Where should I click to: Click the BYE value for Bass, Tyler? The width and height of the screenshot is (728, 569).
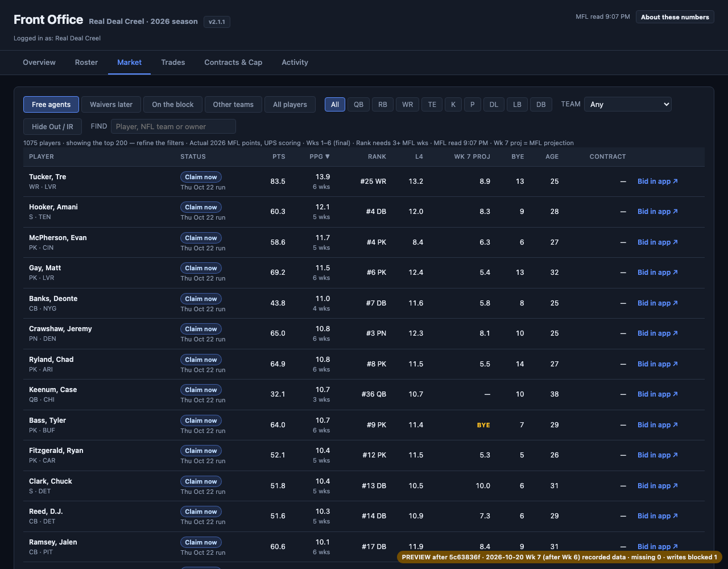tap(483, 425)
